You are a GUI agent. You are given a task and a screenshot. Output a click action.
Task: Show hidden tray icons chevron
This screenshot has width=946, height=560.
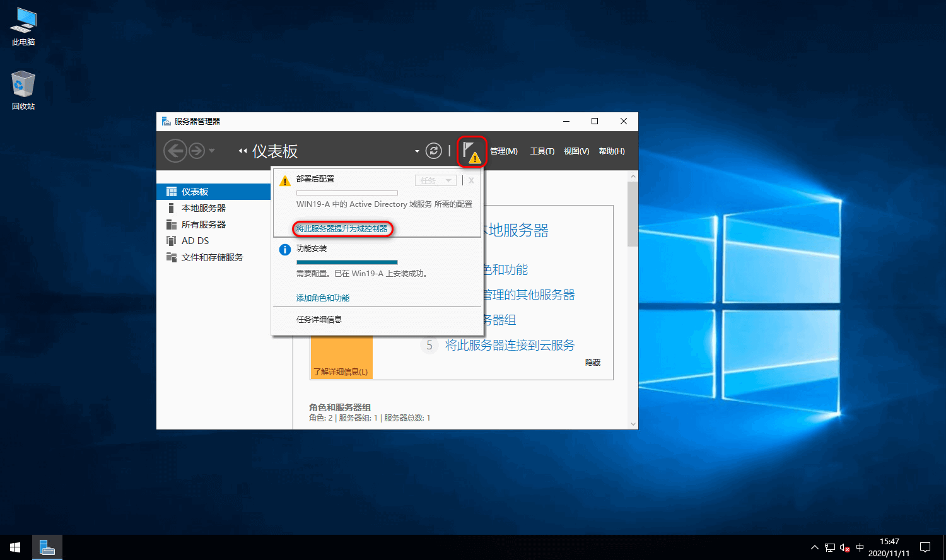[815, 547]
